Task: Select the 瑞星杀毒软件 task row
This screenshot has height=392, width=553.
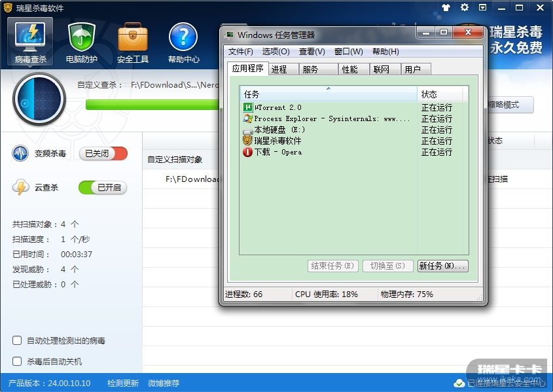Action: click(x=354, y=141)
